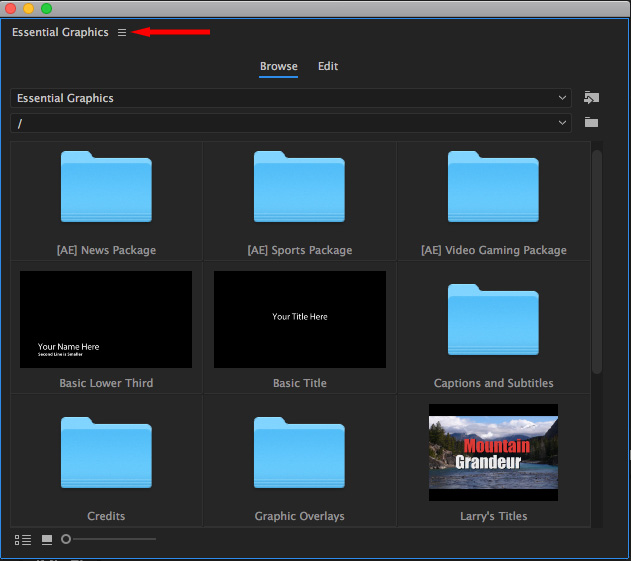
Task: Click the thumbnail size slider handle
Action: (66, 539)
